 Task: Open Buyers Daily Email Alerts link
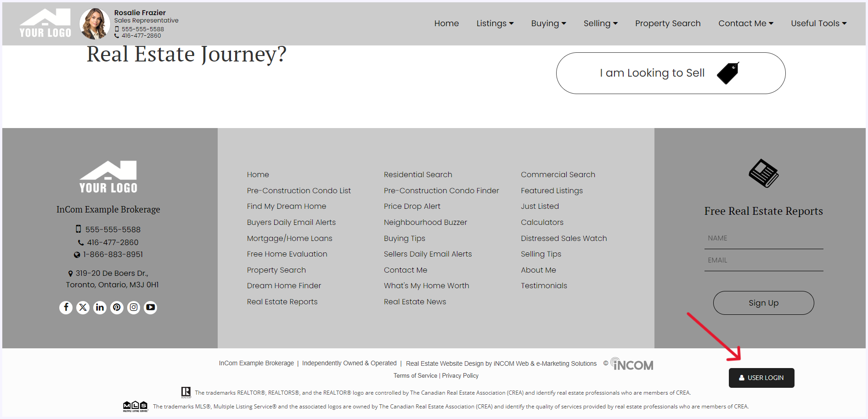pos(291,222)
